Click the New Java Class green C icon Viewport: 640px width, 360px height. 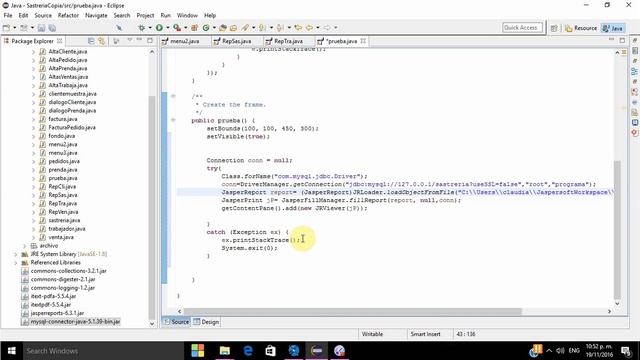(206, 28)
